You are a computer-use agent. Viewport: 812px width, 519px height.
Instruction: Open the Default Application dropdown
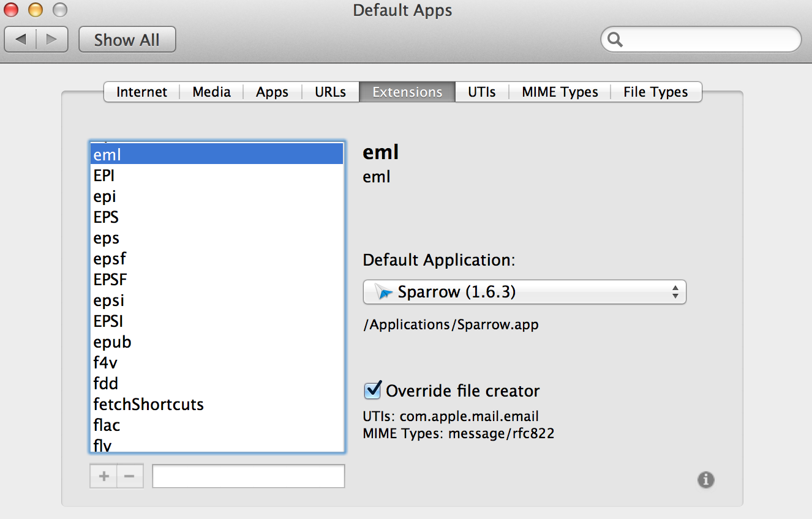(524, 292)
